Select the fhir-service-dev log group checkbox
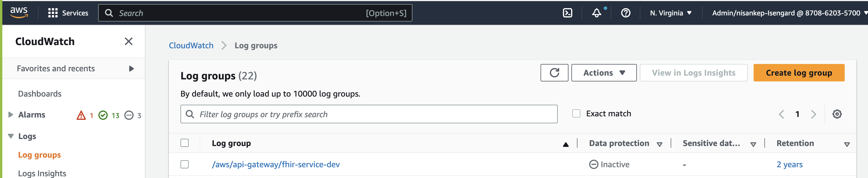This screenshot has width=868, height=178. (184, 164)
